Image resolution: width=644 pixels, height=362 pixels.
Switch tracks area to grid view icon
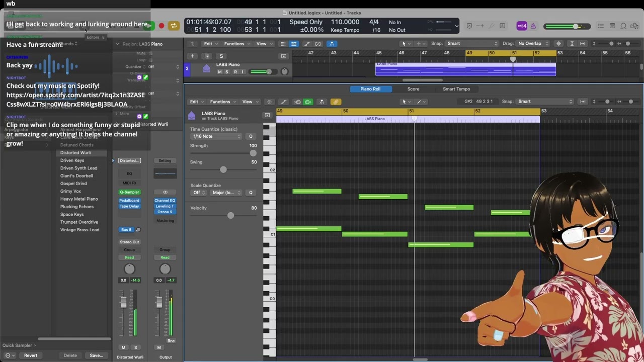coord(283,44)
